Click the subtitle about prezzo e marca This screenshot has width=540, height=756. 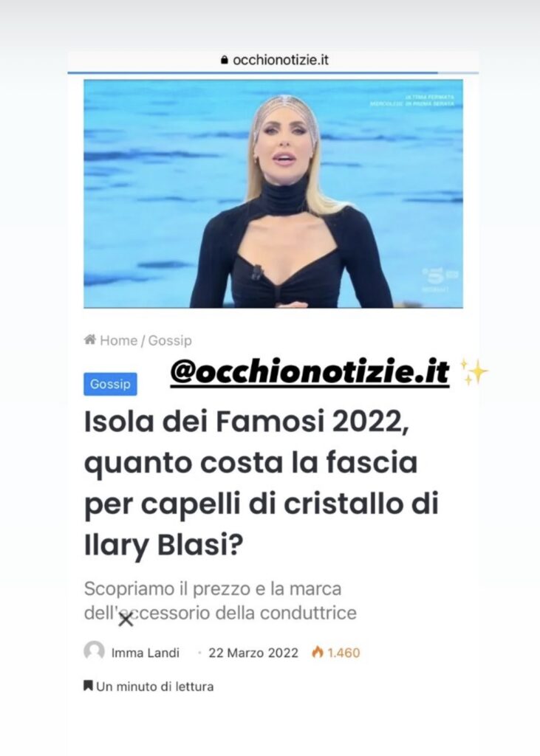(221, 601)
